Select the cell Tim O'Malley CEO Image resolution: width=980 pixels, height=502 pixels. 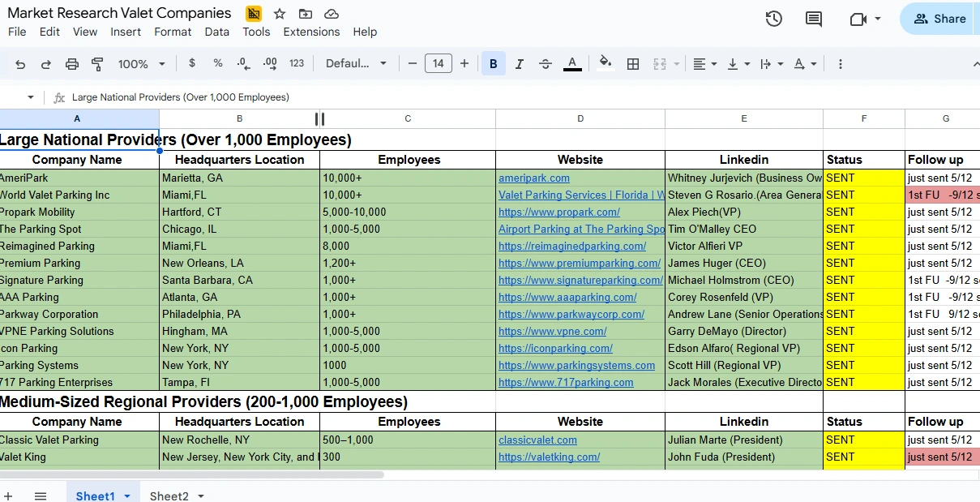click(x=744, y=229)
